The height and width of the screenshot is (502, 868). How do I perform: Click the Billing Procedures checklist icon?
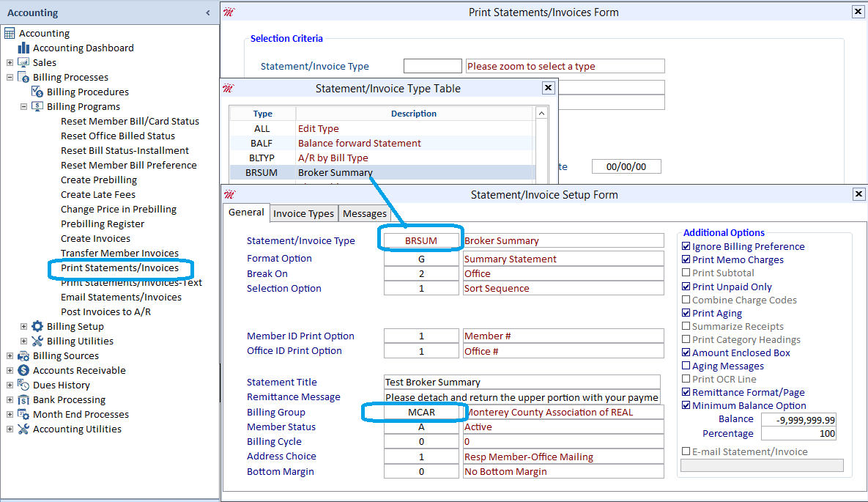pos(37,92)
